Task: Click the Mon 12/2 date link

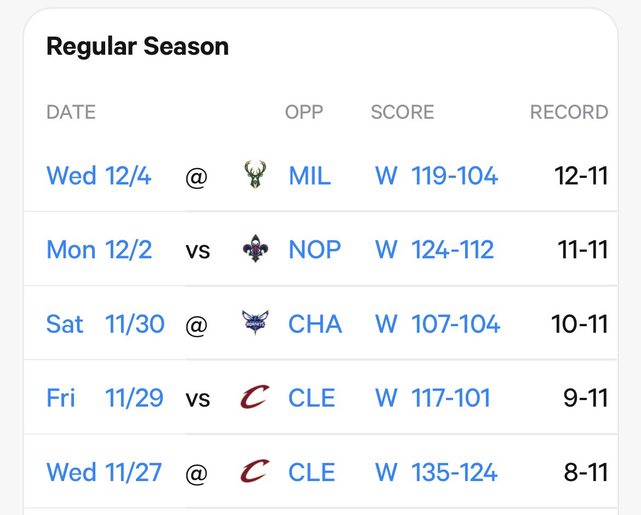Action: pyautogui.click(x=99, y=249)
